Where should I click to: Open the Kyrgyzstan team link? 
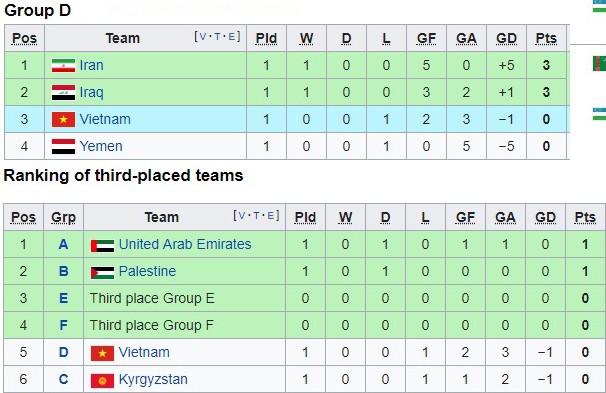153,380
